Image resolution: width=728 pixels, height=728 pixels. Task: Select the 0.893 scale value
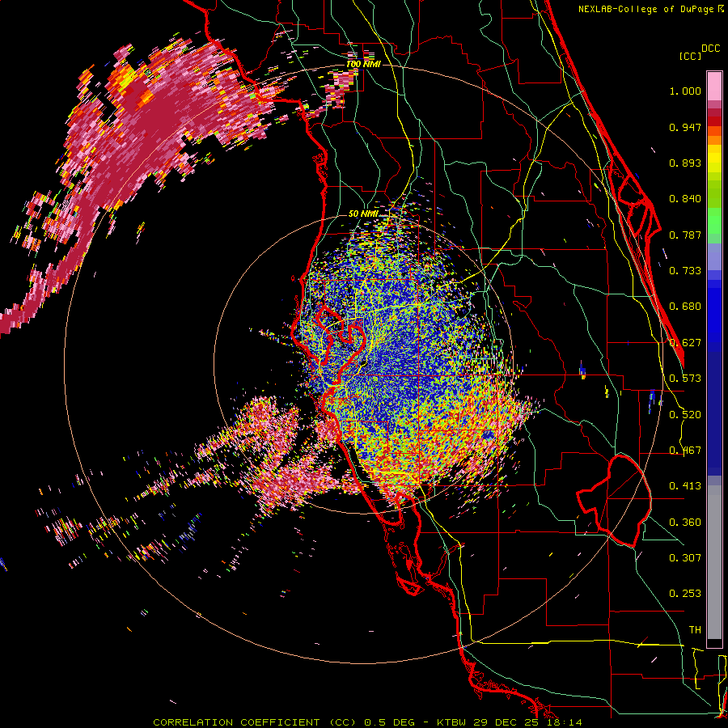coord(685,163)
